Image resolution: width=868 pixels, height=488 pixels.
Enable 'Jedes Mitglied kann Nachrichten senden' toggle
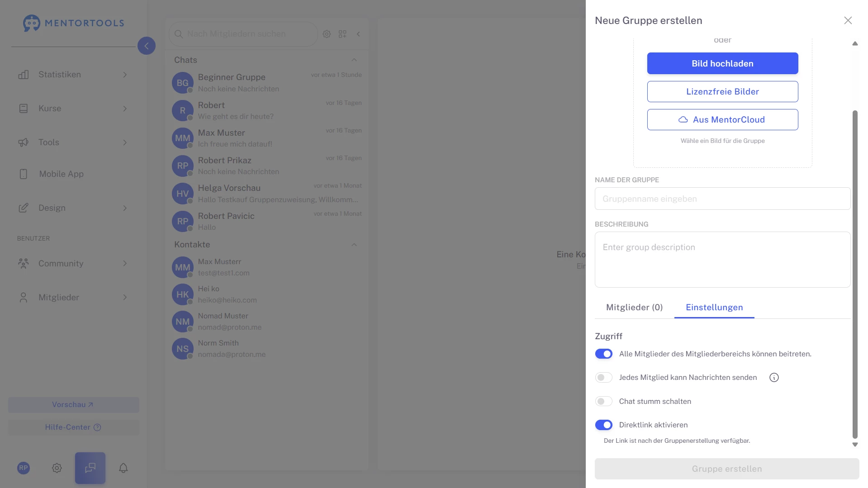[x=603, y=378]
